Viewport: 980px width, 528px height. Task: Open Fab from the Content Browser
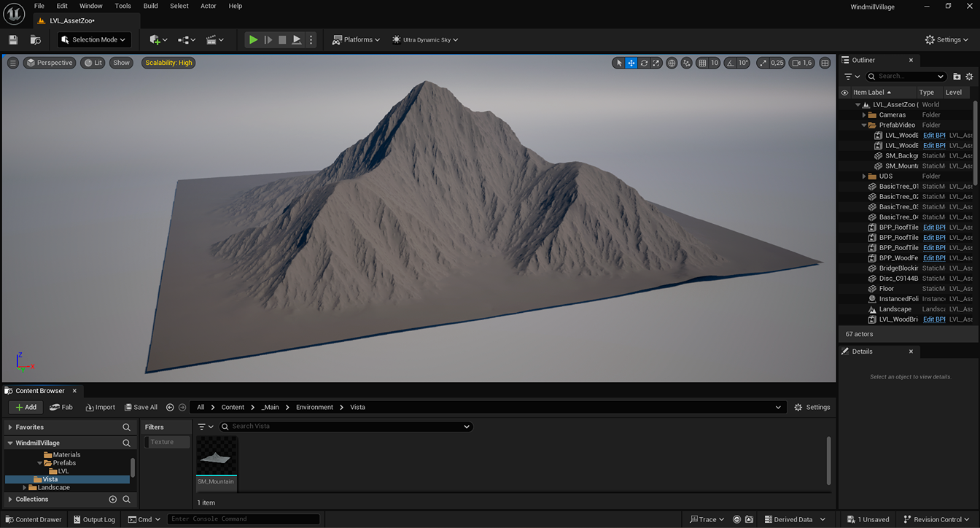coord(61,407)
